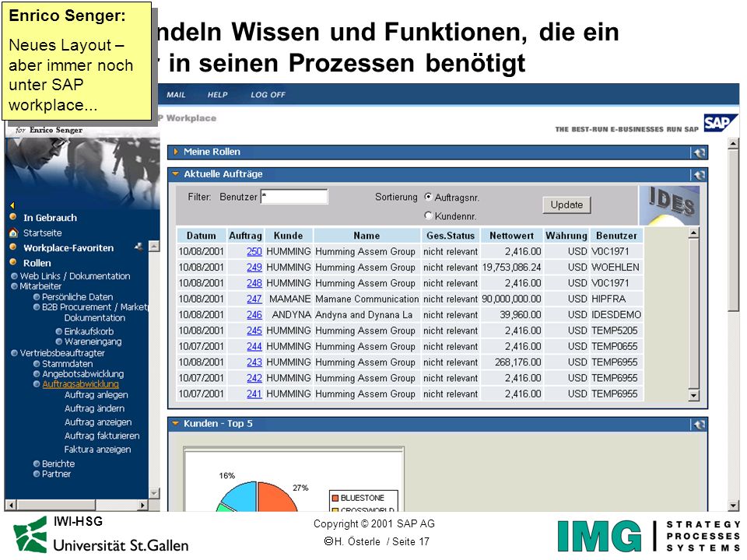Click navigation horizontal scroll-right arrow
Screen dimensions: 747x560
[x=142, y=505]
